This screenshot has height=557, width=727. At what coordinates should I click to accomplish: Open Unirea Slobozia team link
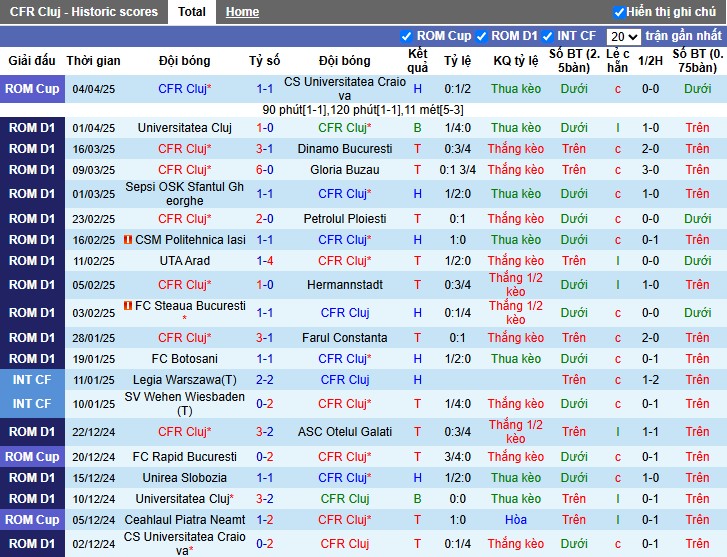point(185,478)
